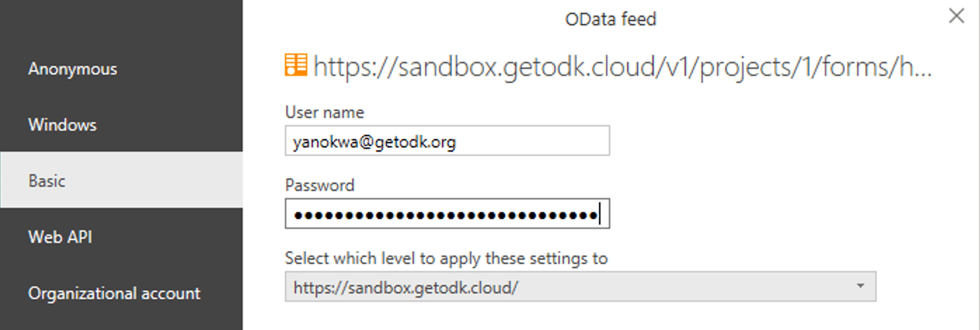
Task: Click blank sidebar space above Anonymous
Action: (x=121, y=20)
